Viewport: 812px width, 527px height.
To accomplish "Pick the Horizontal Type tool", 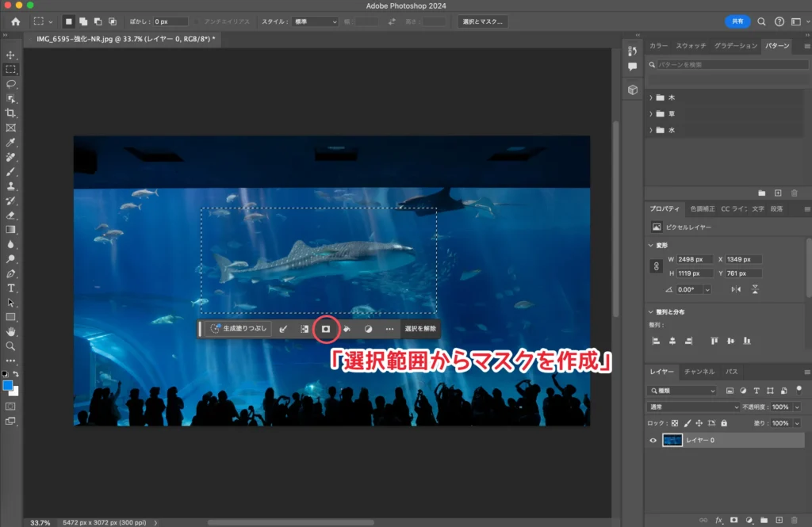I will pyautogui.click(x=11, y=288).
